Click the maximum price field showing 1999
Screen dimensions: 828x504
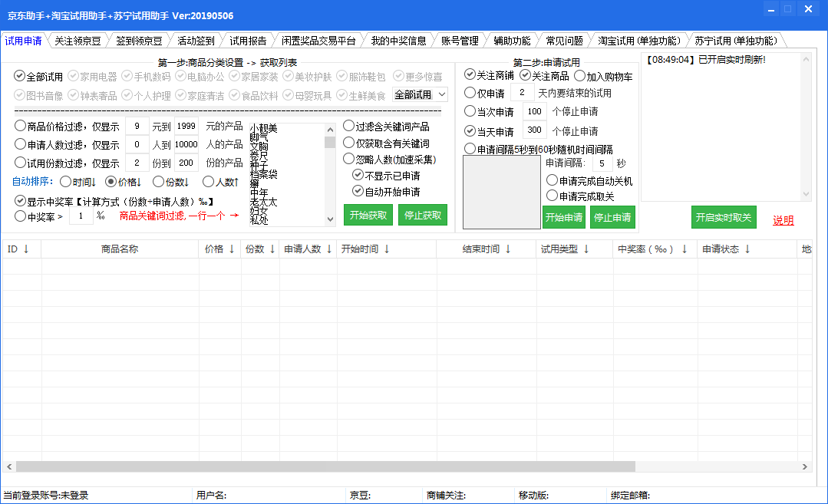click(186, 126)
